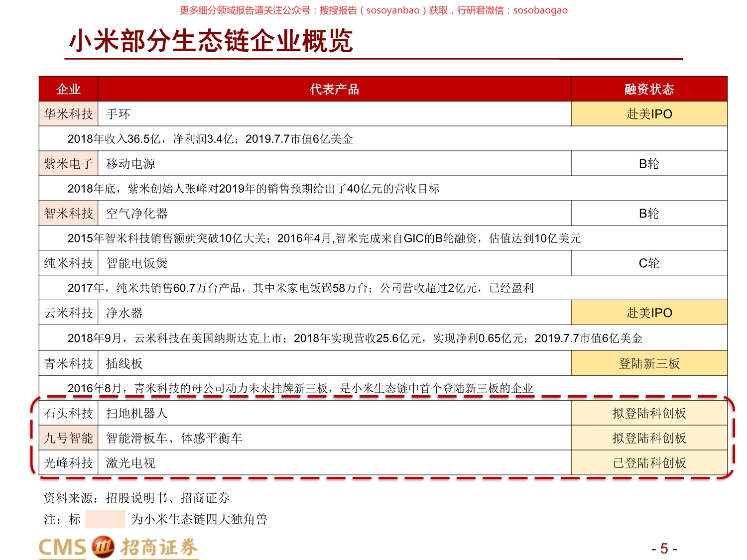Click 赴美IPO in the 华米科技 row
The image size is (747, 560).
coord(649,114)
